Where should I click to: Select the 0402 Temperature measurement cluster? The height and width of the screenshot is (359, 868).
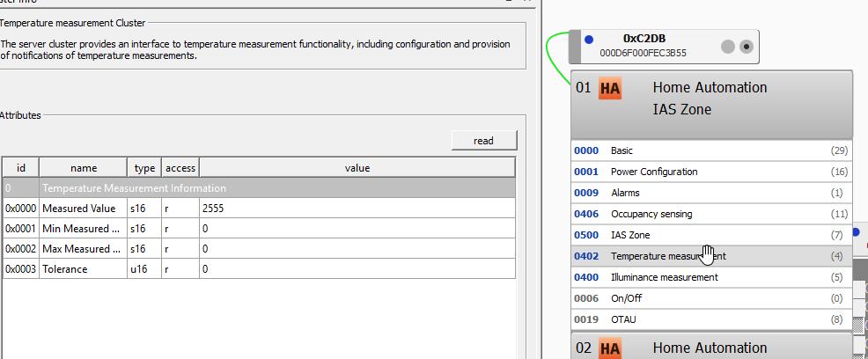point(712,256)
